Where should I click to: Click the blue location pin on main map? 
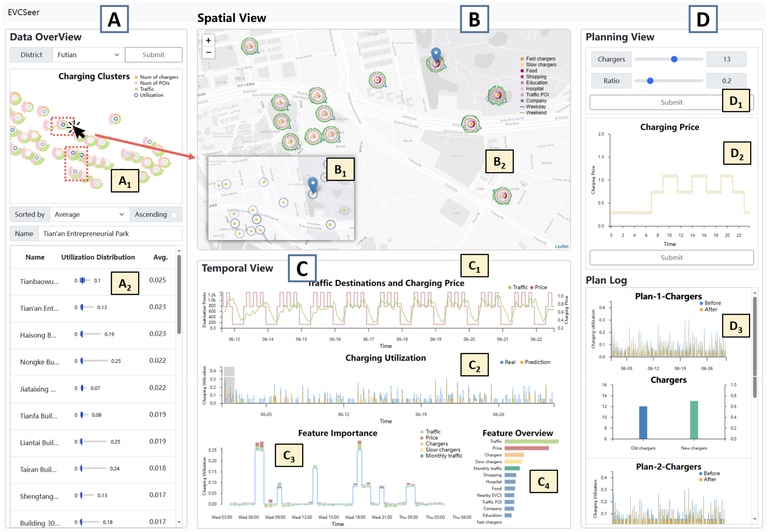pyautogui.click(x=436, y=54)
